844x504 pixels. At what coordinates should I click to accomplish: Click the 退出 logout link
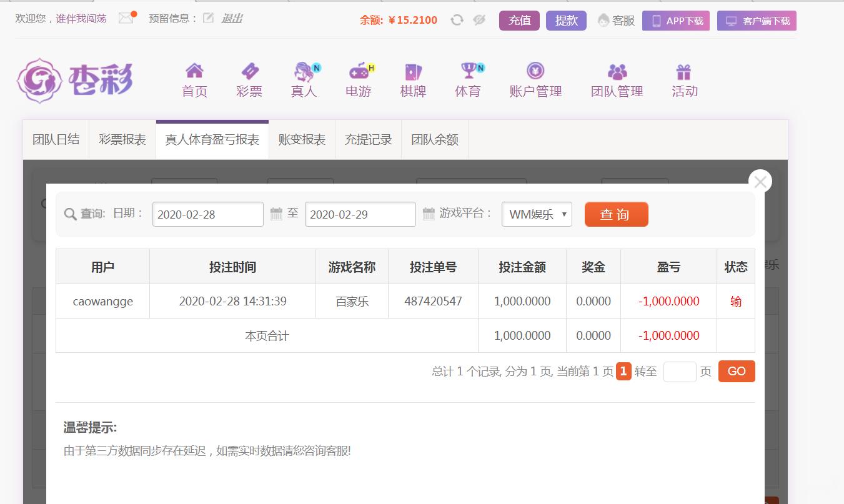click(x=232, y=19)
